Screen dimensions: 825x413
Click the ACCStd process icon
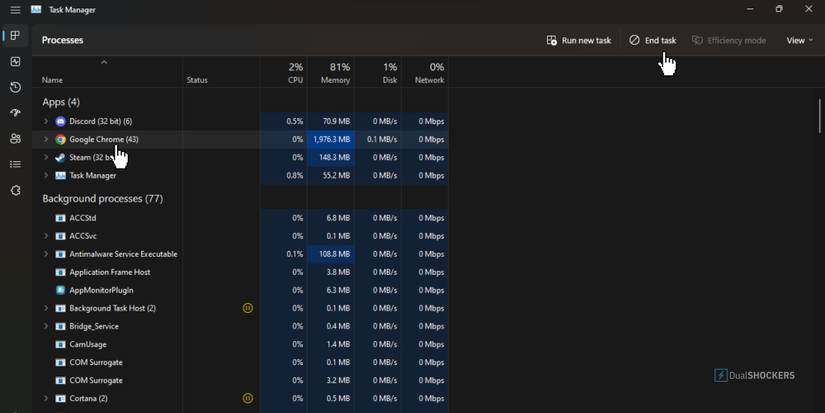(61, 218)
